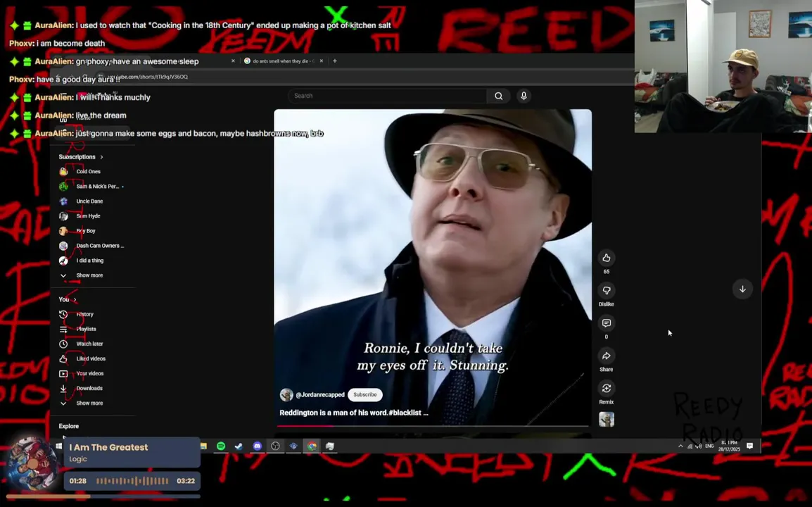Click the magnifier search button
Screen dimensions: 812x507
click(x=498, y=96)
